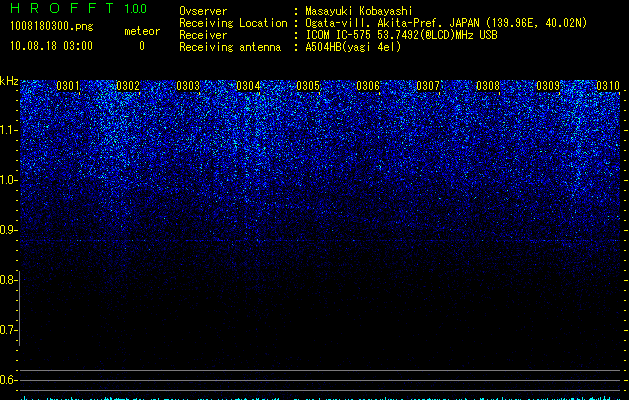Click the observer name Masayuki Kobayashi
This screenshot has height=400, width=629.
[359, 11]
